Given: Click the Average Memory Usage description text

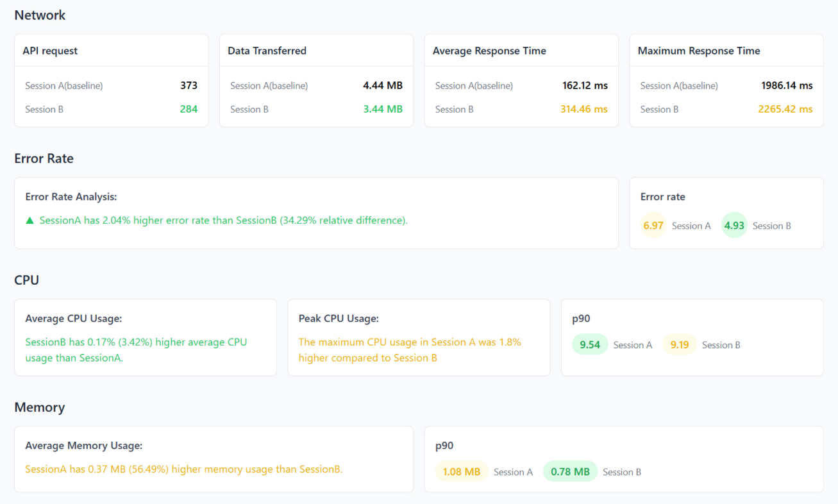Looking at the screenshot, I should 183,469.
